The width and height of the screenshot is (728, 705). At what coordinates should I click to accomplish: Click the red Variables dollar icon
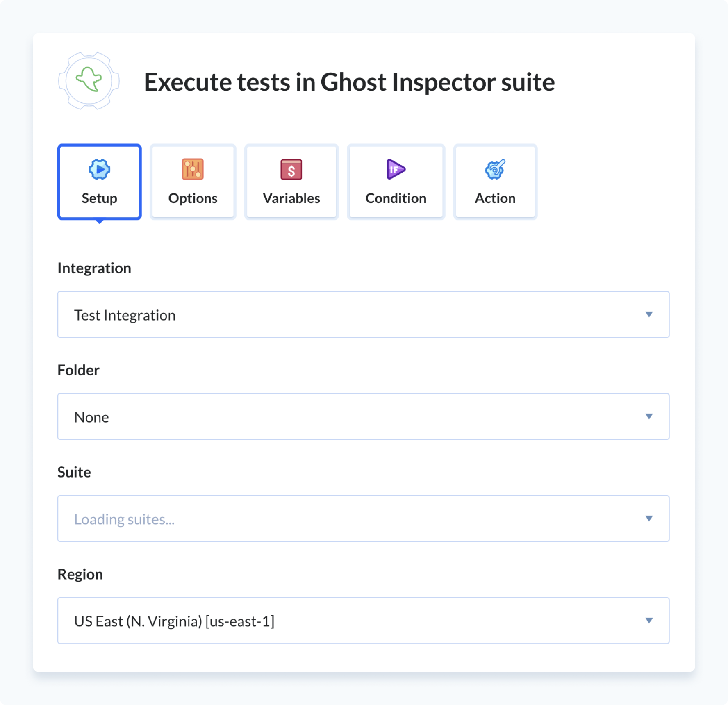[291, 169]
